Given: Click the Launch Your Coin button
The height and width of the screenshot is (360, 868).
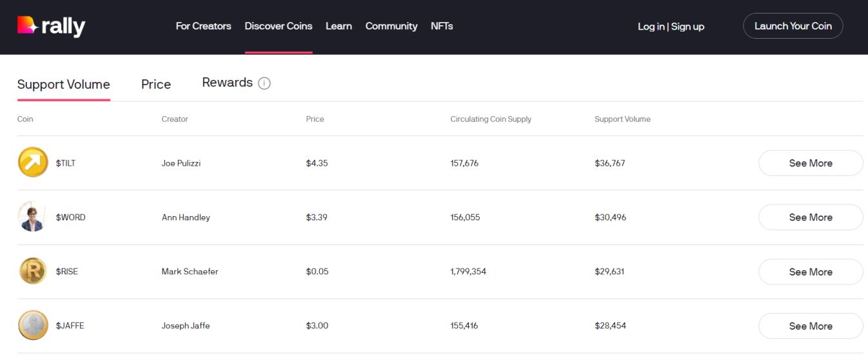Looking at the screenshot, I should click(793, 26).
